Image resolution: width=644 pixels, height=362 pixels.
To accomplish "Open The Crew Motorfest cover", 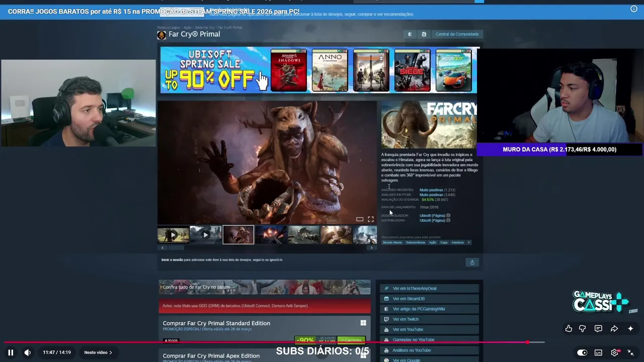I will click(453, 70).
